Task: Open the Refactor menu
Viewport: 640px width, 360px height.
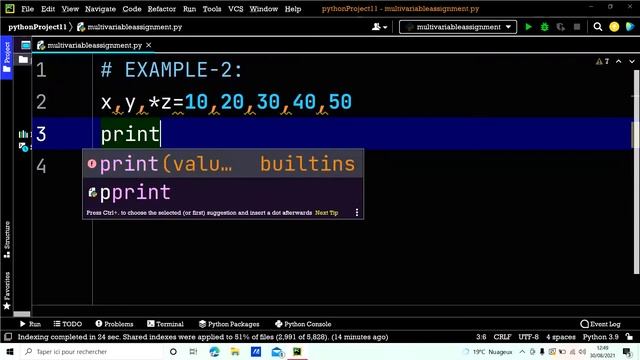Action: pos(162,9)
